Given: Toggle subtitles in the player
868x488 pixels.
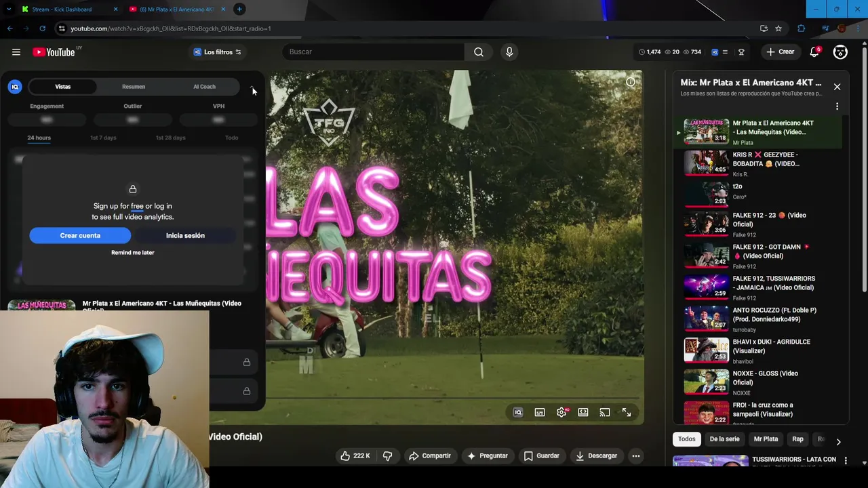Looking at the screenshot, I should pyautogui.click(x=540, y=412).
